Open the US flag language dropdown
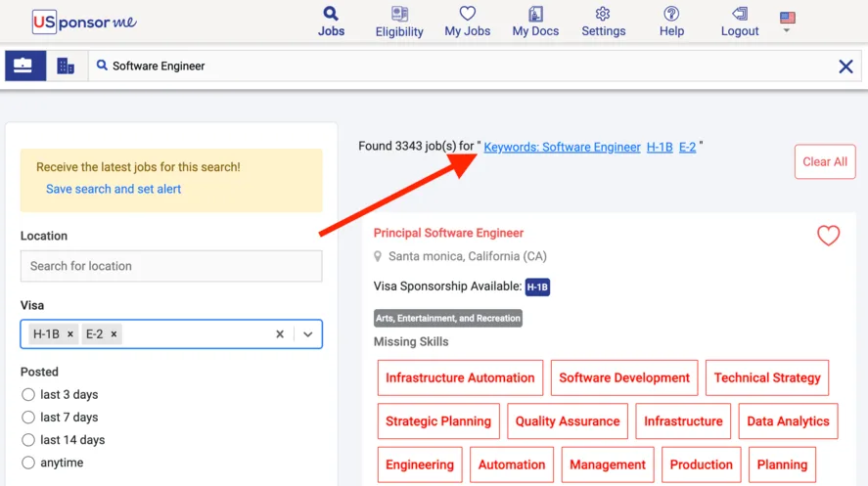 pos(787,22)
